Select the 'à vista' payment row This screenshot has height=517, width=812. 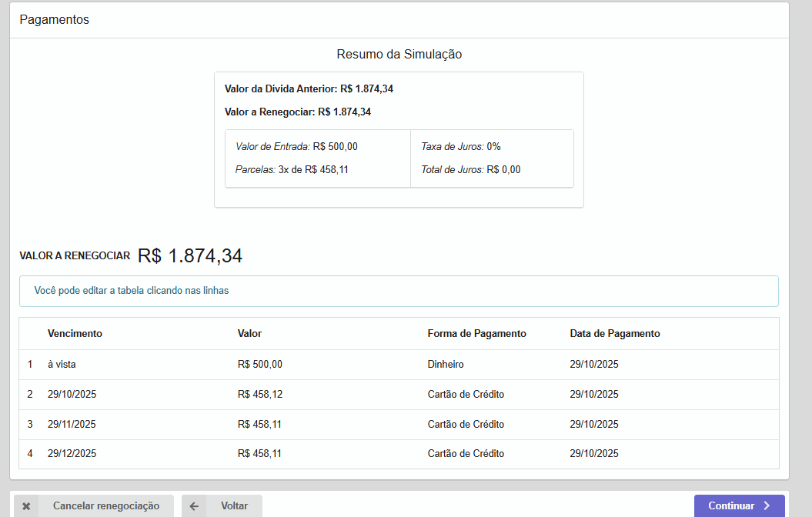(62, 365)
